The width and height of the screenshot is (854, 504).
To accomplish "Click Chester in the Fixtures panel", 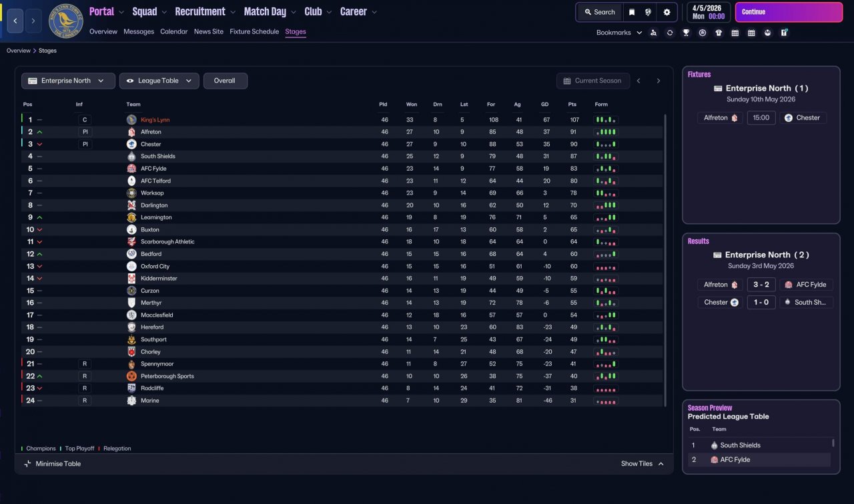I will click(x=803, y=118).
